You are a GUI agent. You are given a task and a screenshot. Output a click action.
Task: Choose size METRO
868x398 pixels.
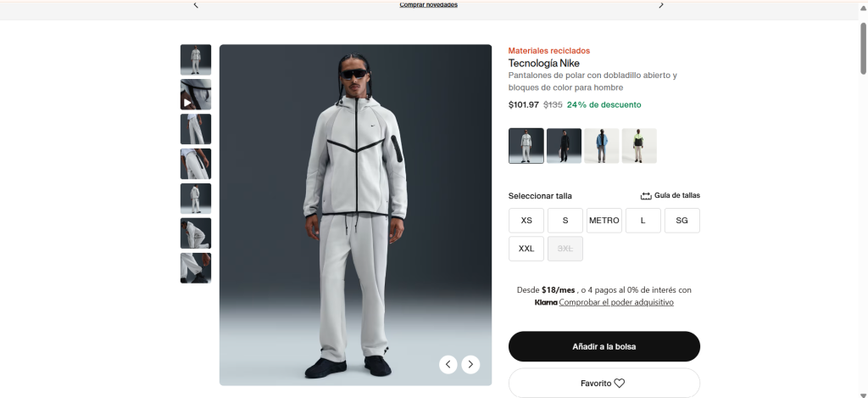point(604,221)
